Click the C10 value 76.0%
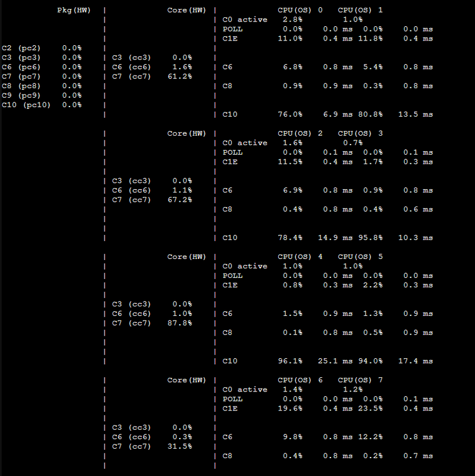This screenshot has width=475, height=476. pos(290,114)
